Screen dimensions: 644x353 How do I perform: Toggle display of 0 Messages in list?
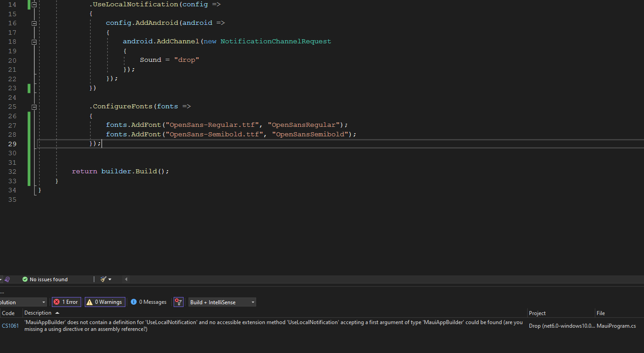(148, 302)
